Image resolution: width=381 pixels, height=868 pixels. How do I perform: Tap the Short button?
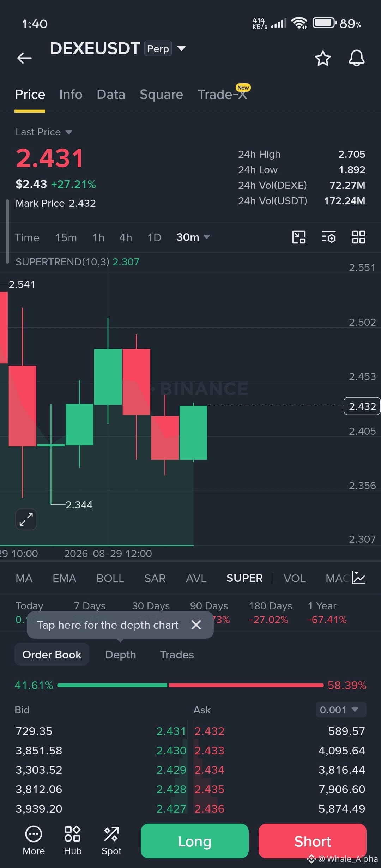(313, 841)
